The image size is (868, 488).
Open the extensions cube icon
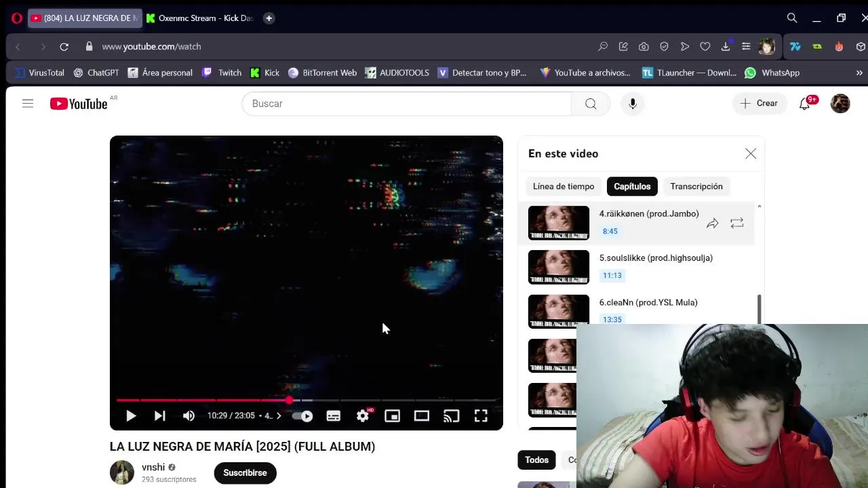pyautogui.click(x=861, y=47)
